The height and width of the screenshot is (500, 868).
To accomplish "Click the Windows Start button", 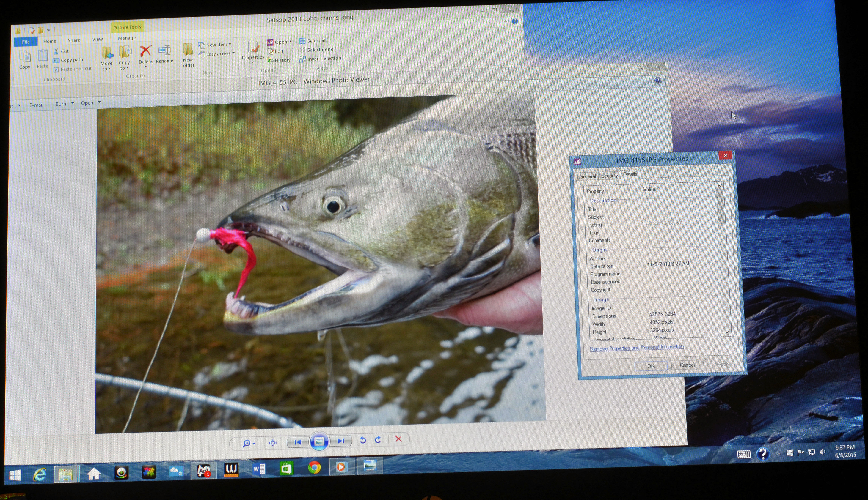I will [x=15, y=475].
